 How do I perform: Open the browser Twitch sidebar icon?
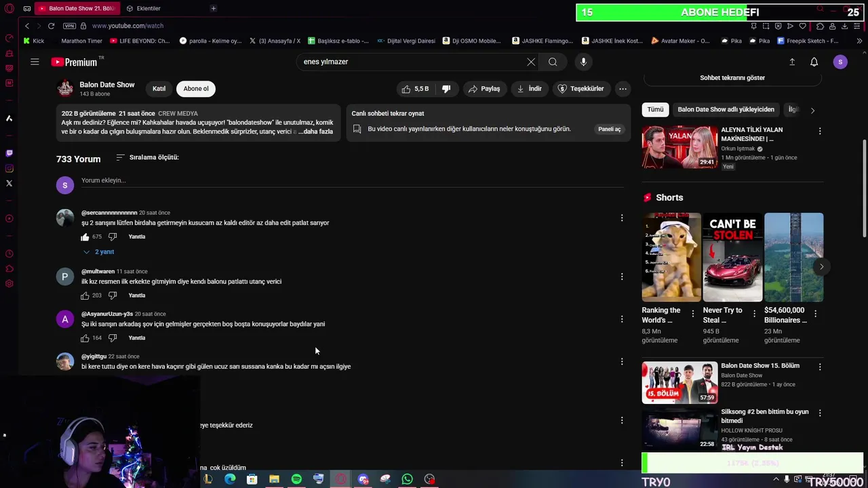pyautogui.click(x=9, y=153)
